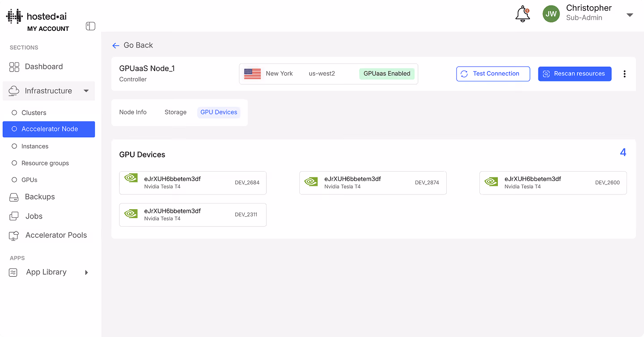644x337 pixels.
Task: Collapse the sidebar panel toggle icon
Action: [x=90, y=26]
